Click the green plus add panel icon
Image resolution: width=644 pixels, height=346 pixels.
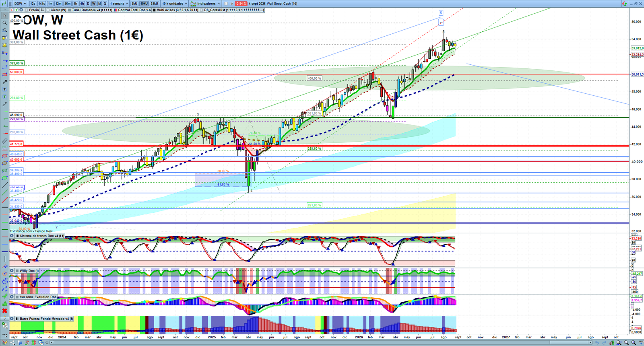[x=17, y=10]
